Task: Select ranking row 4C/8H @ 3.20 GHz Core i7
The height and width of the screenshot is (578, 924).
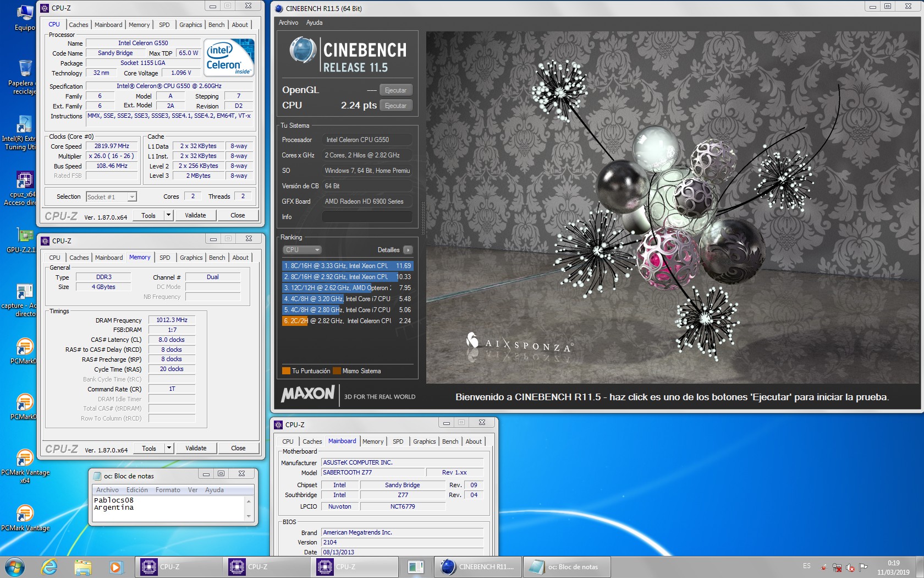Action: [x=347, y=299]
